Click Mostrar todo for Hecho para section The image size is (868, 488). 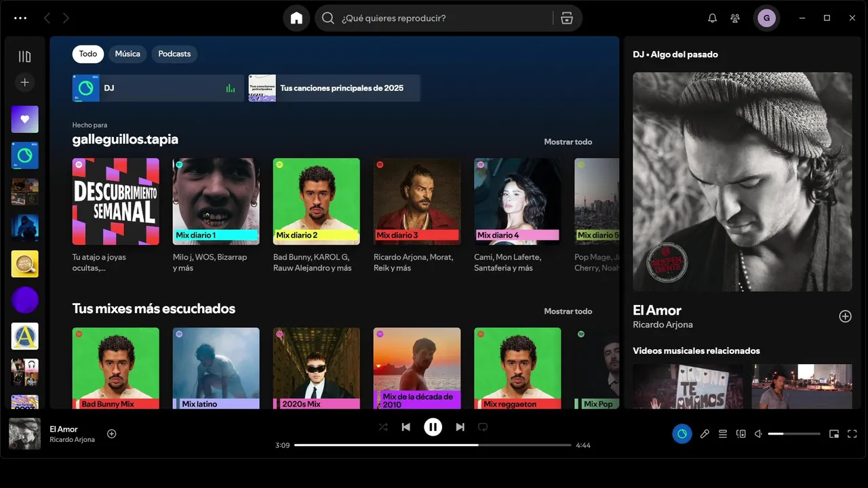click(568, 142)
